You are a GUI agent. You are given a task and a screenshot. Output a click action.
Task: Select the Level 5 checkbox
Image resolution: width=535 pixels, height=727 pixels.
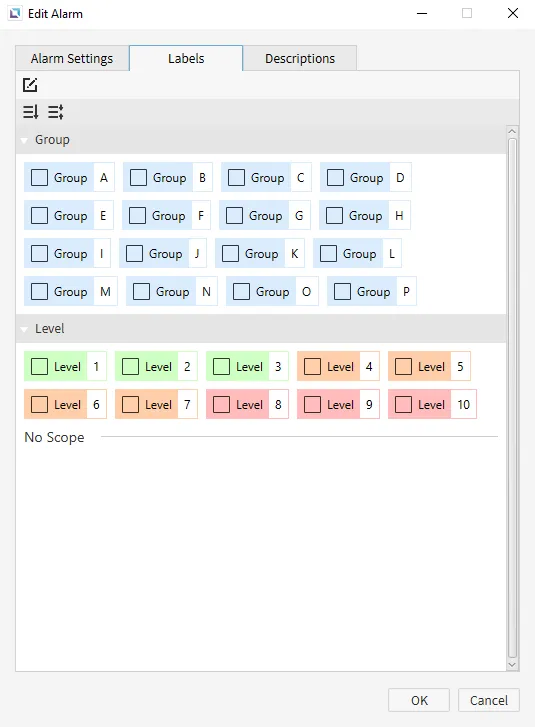pos(403,366)
